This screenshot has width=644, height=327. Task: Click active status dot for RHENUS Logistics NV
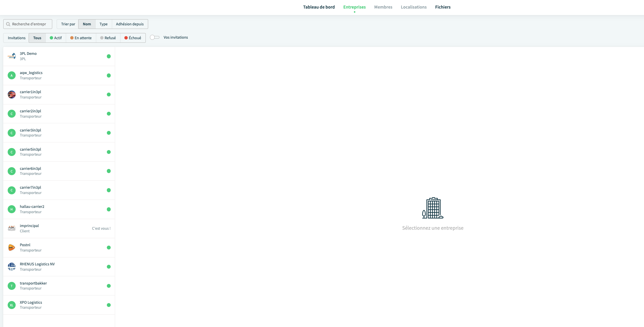click(x=109, y=267)
